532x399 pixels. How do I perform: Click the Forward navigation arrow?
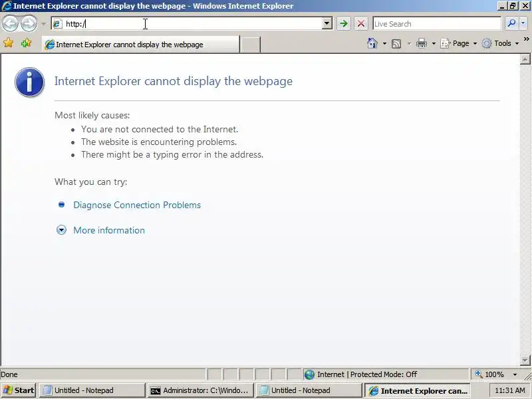(29, 23)
